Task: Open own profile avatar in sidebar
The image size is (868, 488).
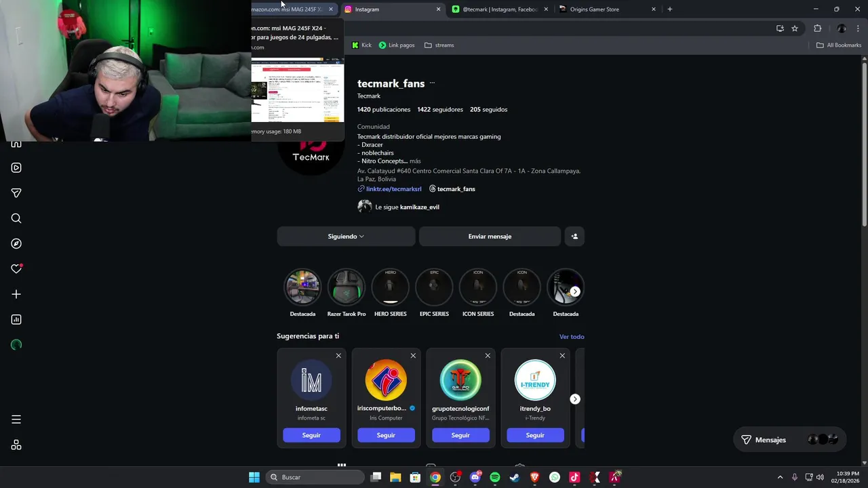Action: tap(16, 345)
